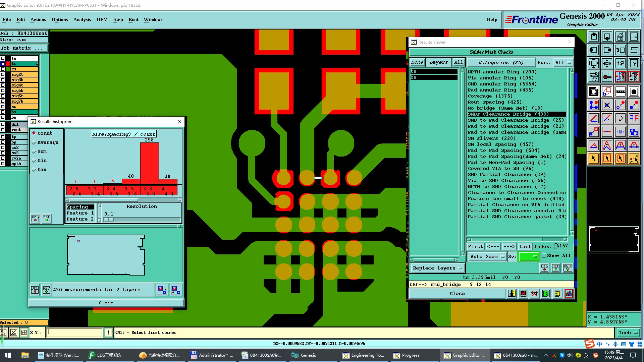Open the Auto Zoom dropdown
This screenshot has height=362, width=644.
click(x=487, y=257)
